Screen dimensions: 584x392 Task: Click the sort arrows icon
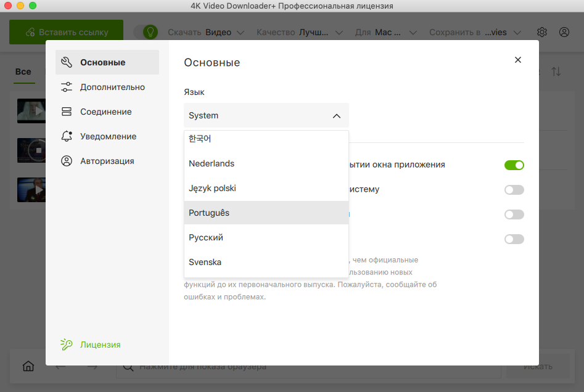556,71
